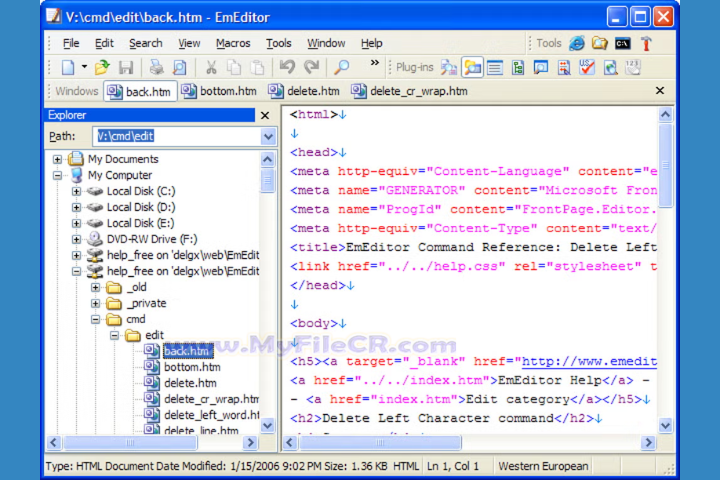The image size is (720, 480).
Task: Open the Macros menu
Action: pyautogui.click(x=233, y=43)
